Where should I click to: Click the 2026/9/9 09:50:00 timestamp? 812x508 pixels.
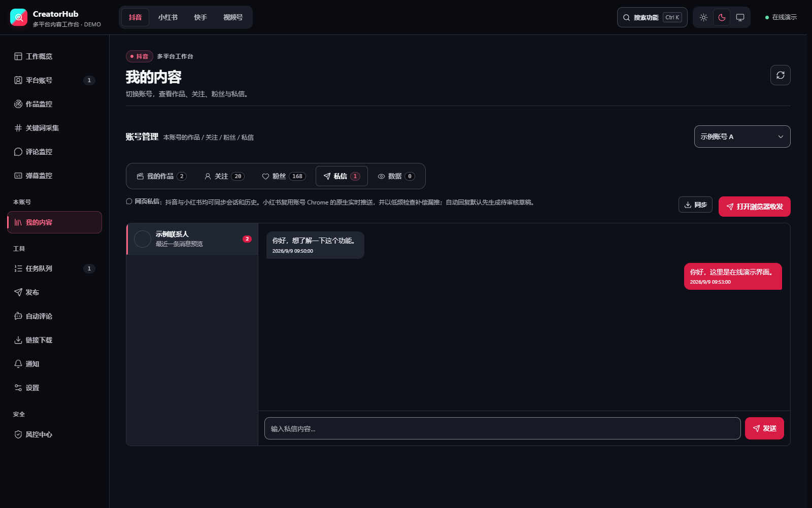click(x=293, y=251)
